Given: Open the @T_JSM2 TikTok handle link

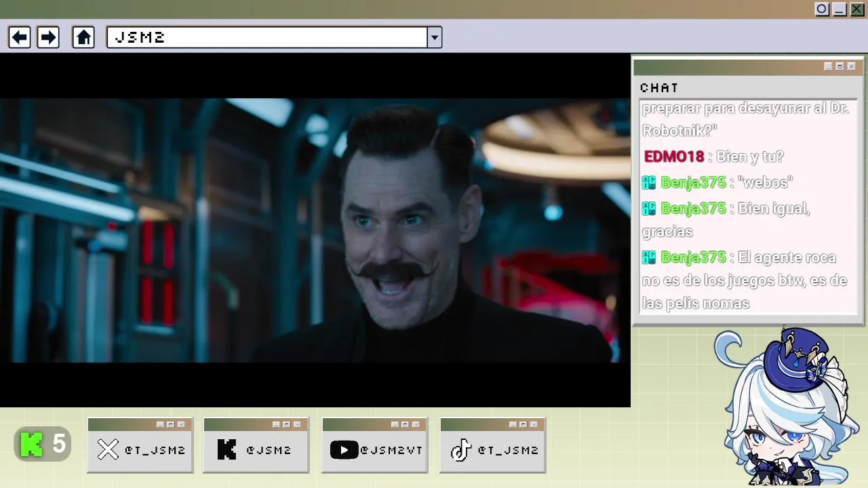Looking at the screenshot, I should [x=508, y=450].
